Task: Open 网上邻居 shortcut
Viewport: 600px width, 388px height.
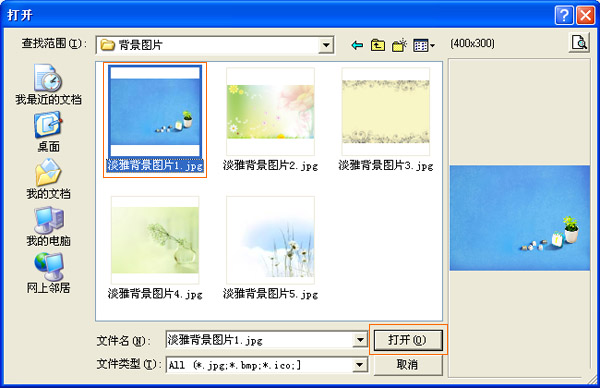Action: pyautogui.click(x=49, y=273)
